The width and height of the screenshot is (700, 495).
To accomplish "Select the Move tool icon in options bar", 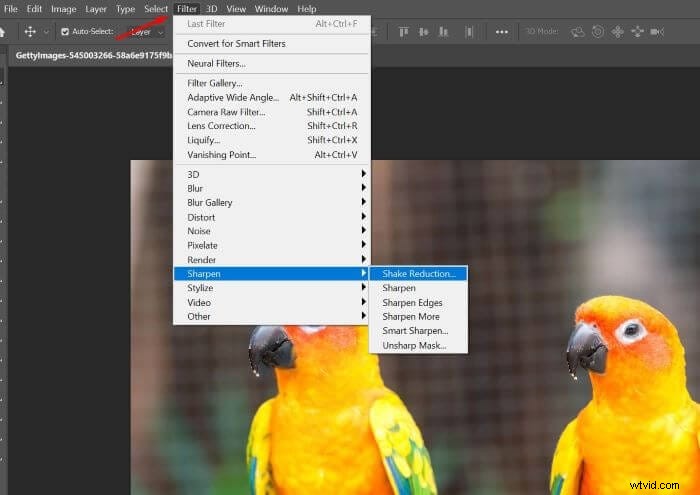I will (30, 32).
